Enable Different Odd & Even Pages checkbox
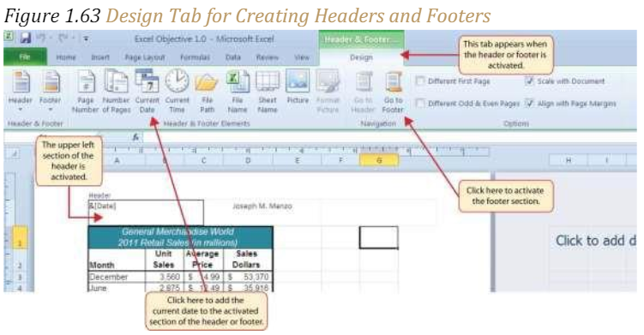This screenshot has width=644, height=335. pos(419,103)
